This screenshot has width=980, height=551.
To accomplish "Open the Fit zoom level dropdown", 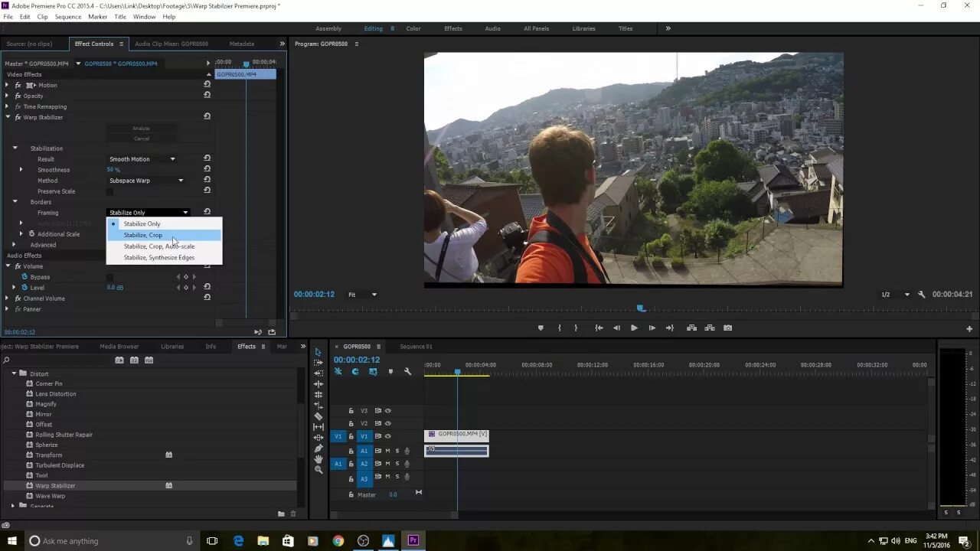I will point(363,295).
